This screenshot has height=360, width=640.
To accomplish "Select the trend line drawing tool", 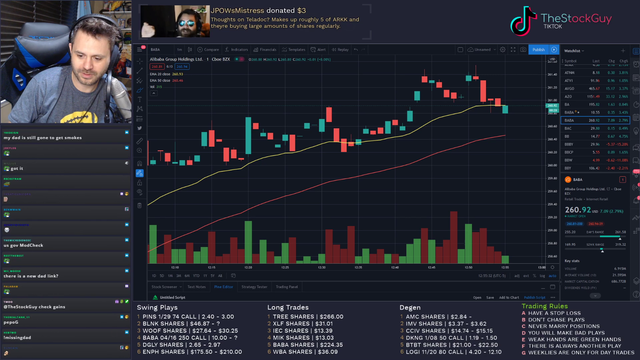I will tap(140, 71).
